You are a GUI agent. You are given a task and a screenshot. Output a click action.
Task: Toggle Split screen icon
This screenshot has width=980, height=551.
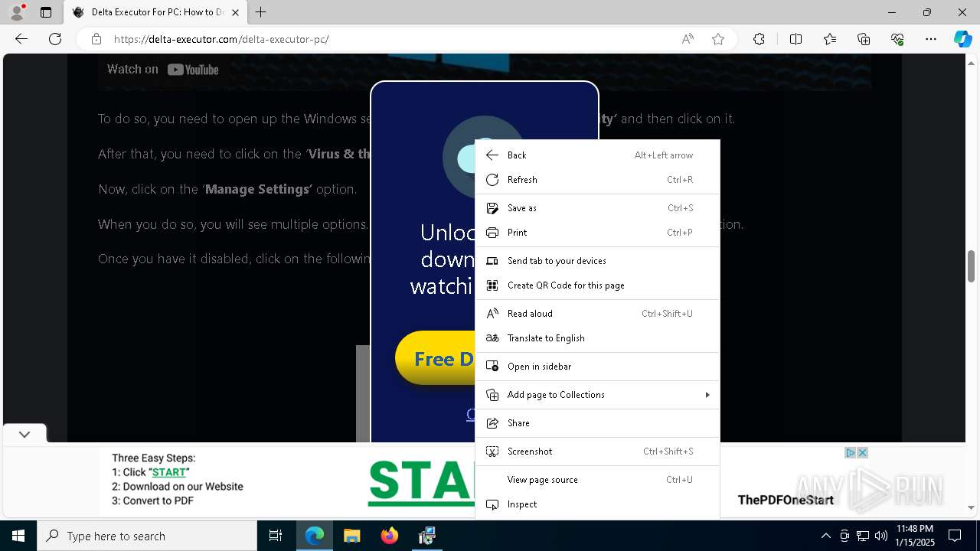[795, 39]
